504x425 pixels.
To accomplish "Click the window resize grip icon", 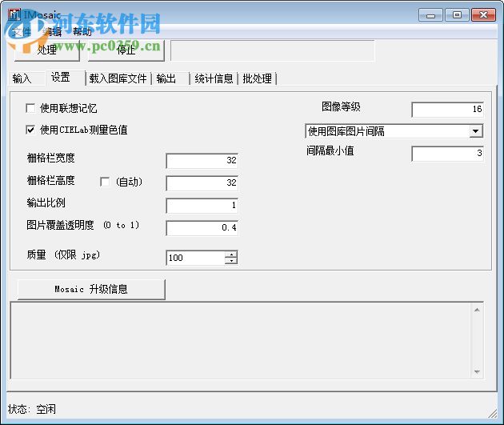I will (x=493, y=414).
